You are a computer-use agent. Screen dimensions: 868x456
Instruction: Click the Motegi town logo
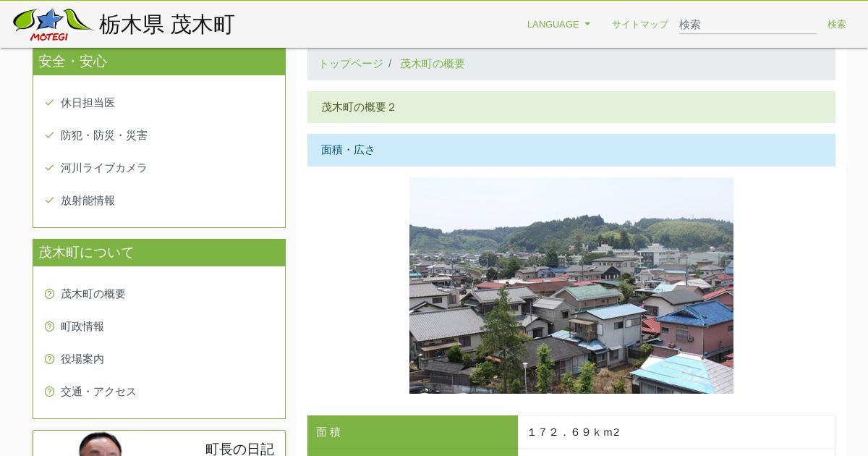[x=52, y=25]
